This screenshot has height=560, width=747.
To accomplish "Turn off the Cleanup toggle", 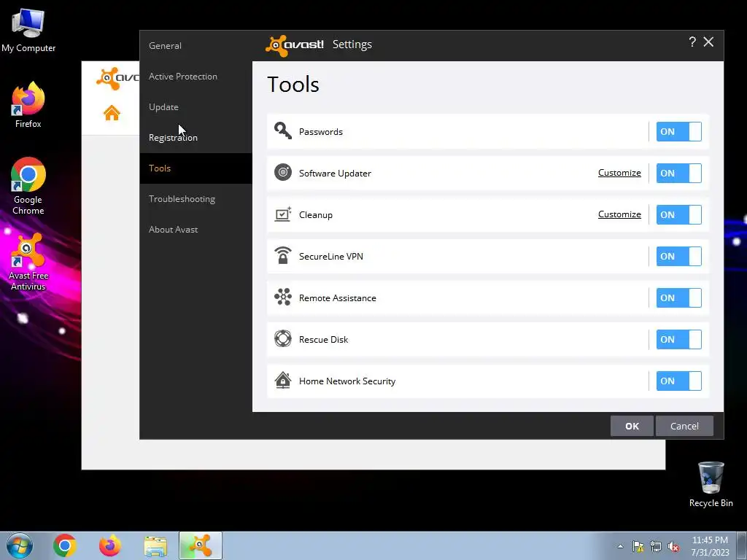I will point(679,214).
